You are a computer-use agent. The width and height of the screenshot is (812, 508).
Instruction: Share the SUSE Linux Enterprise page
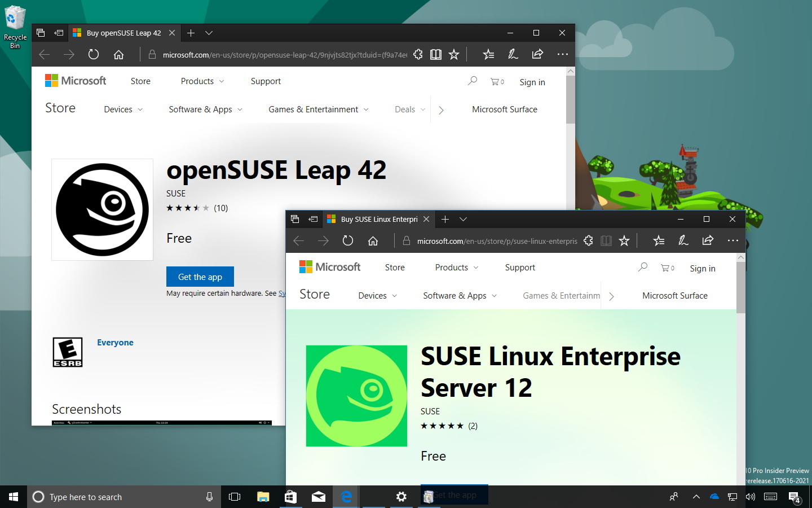click(708, 240)
